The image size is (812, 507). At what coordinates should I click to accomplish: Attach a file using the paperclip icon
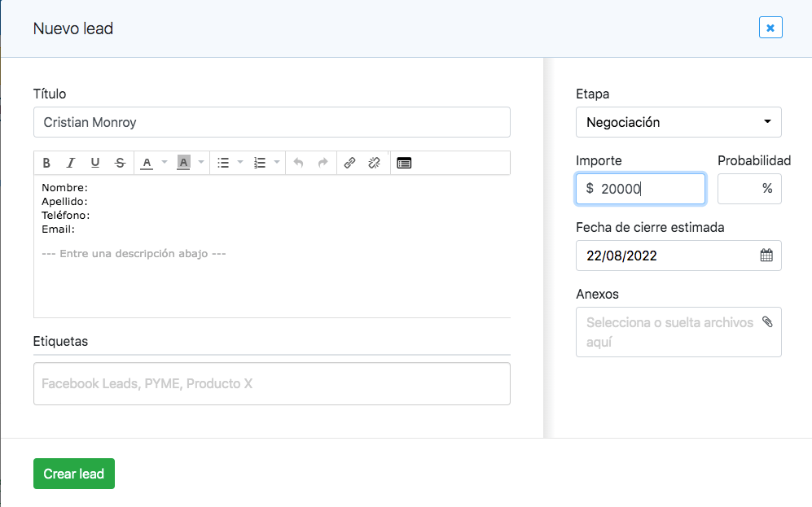tap(767, 321)
